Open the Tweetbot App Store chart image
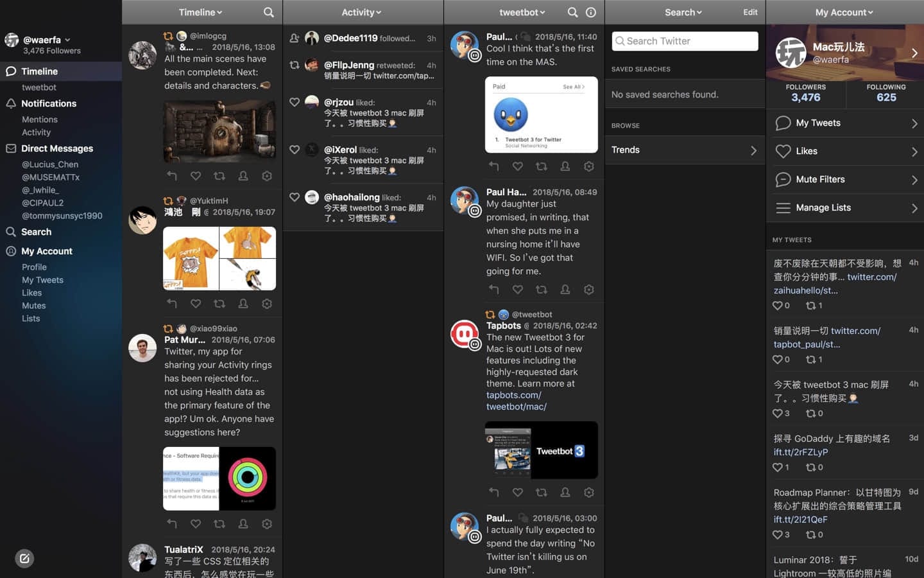 [x=541, y=114]
